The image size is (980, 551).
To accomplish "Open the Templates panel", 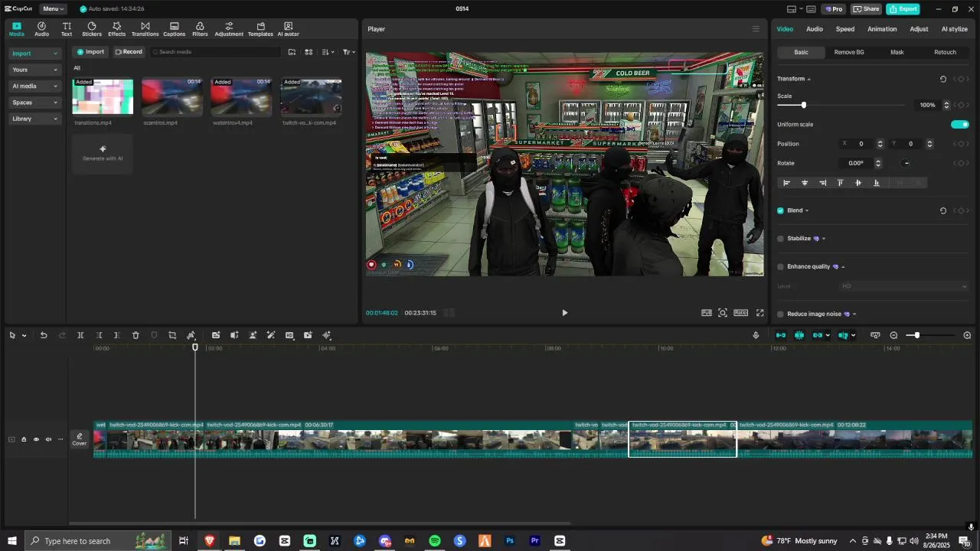I will 260,29.
